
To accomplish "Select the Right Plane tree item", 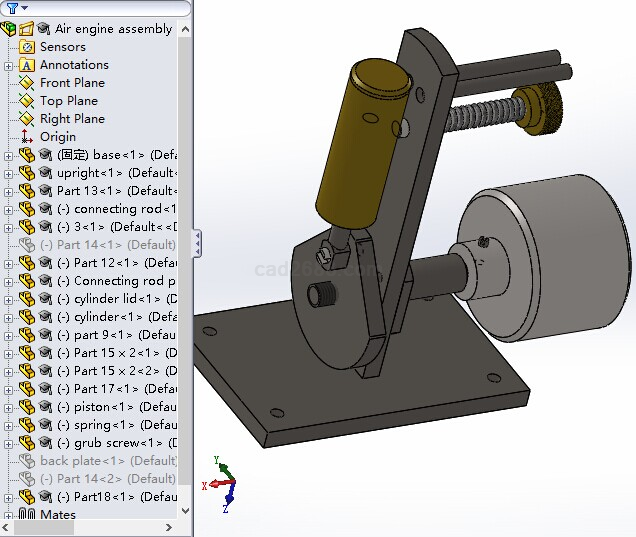I will (x=72, y=119).
